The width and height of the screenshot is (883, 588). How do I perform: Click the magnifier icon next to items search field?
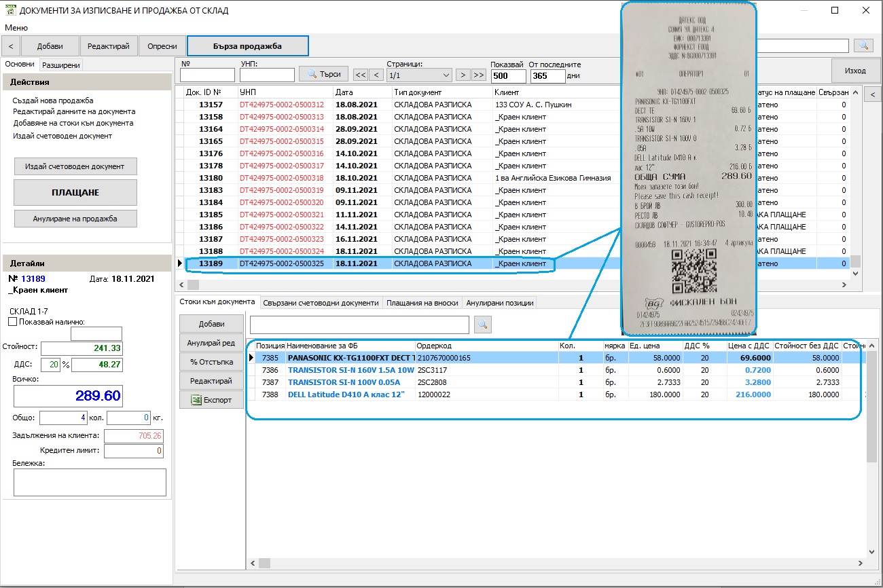483,325
